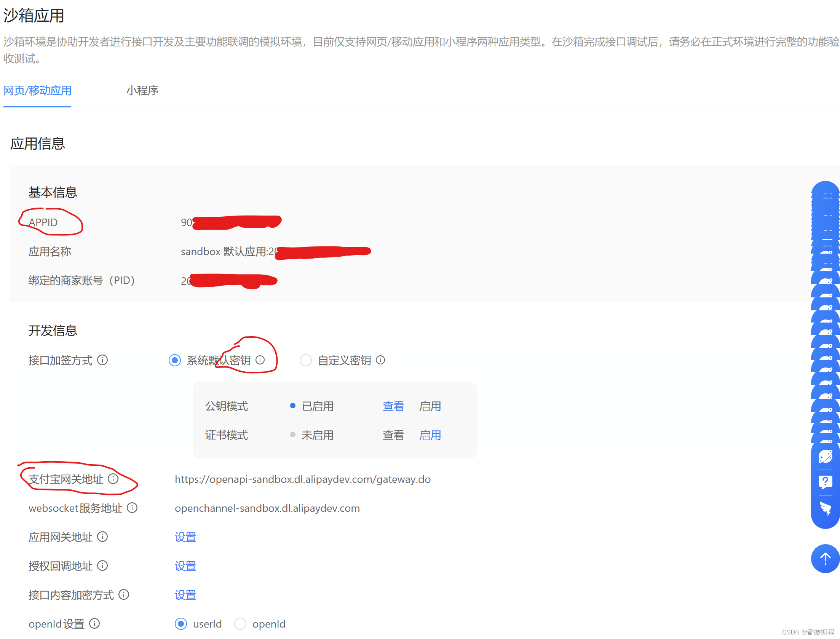Click info icon beside 接口加签方式

click(102, 360)
